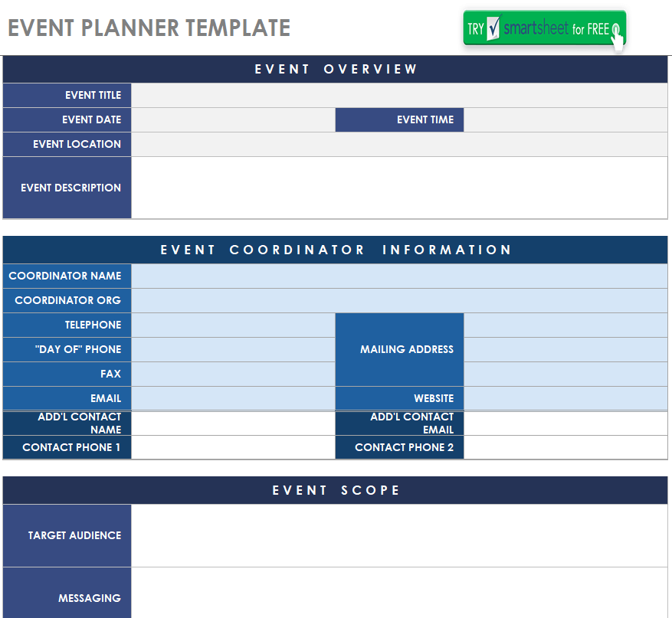Click the Target Audience text area
The height and width of the screenshot is (618, 672).
[x=399, y=536]
